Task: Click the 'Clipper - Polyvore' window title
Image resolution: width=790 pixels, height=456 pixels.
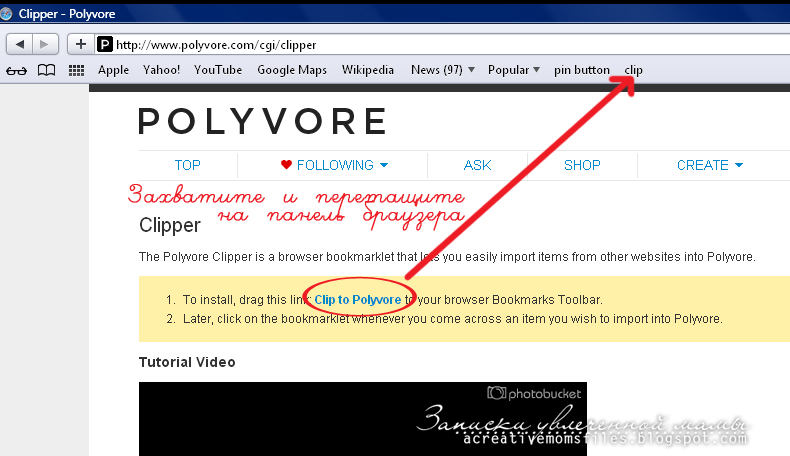Action: pos(67,14)
